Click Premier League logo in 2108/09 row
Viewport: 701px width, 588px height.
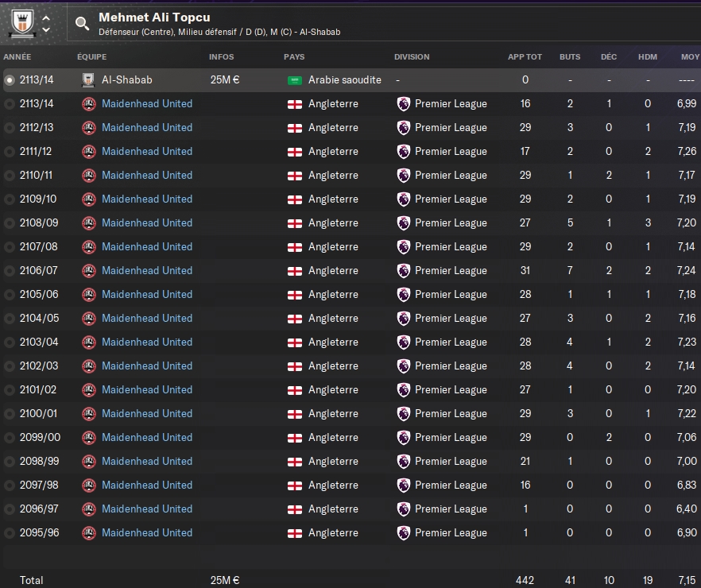coord(404,222)
